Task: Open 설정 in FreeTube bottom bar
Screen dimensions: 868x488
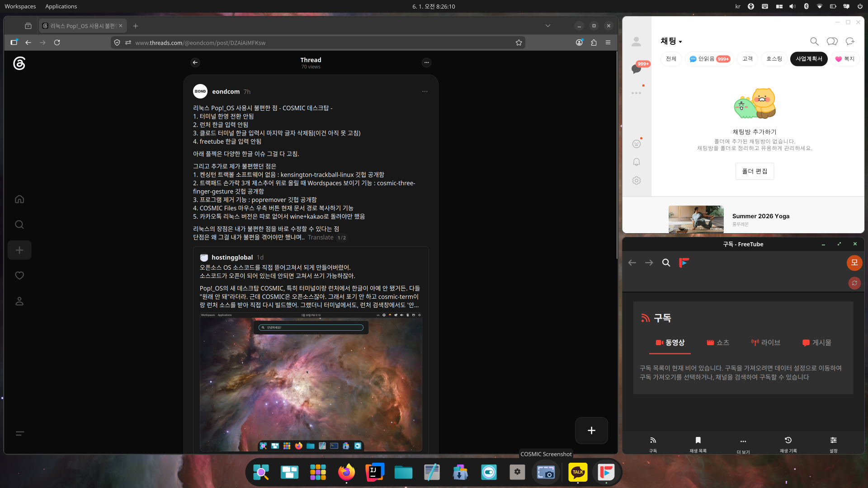Action: [833, 444]
